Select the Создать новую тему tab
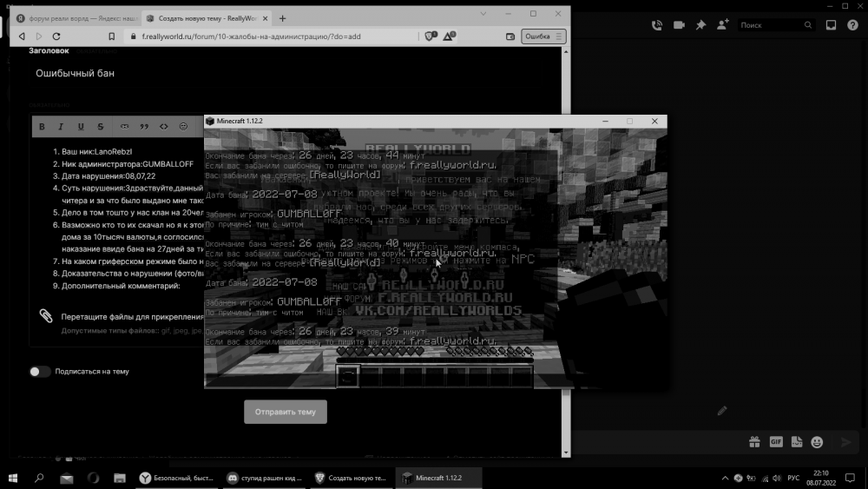Screen dimensions: 868x489 pyautogui.click(x=202, y=18)
